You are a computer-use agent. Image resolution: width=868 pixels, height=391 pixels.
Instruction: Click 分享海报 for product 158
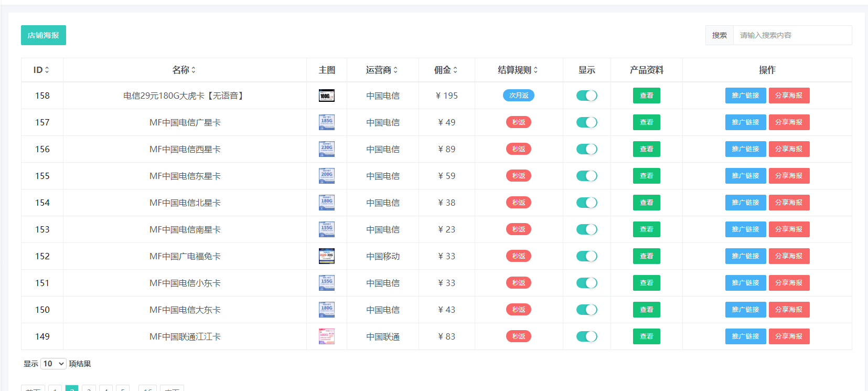click(x=789, y=96)
